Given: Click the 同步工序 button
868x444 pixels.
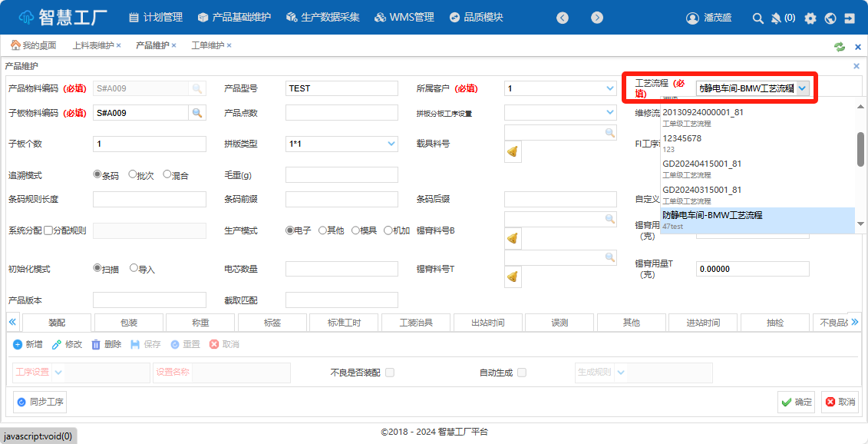Looking at the screenshot, I should (x=40, y=401).
